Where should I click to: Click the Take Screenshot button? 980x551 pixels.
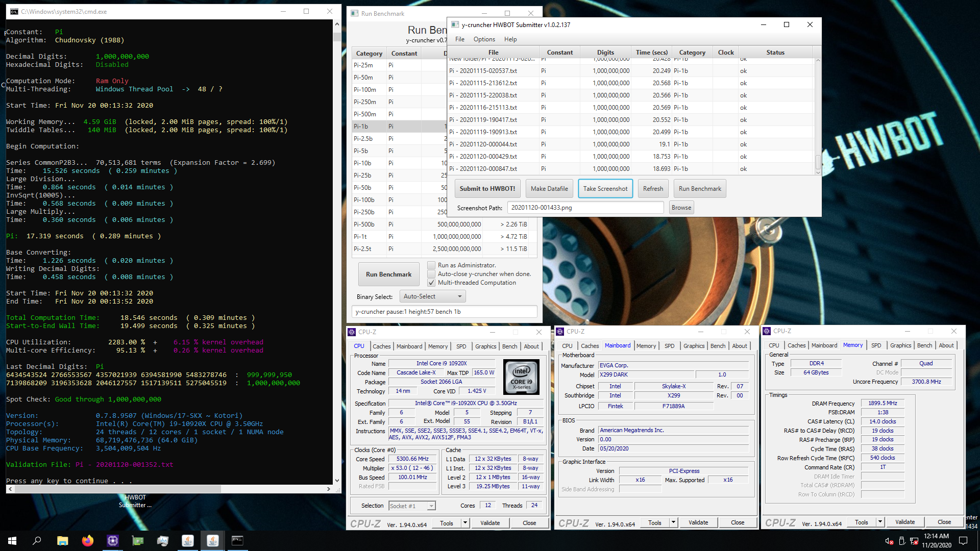click(x=605, y=188)
